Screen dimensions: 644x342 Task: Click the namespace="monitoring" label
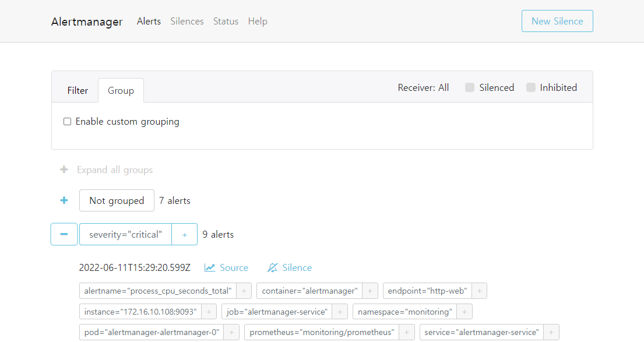[404, 312]
